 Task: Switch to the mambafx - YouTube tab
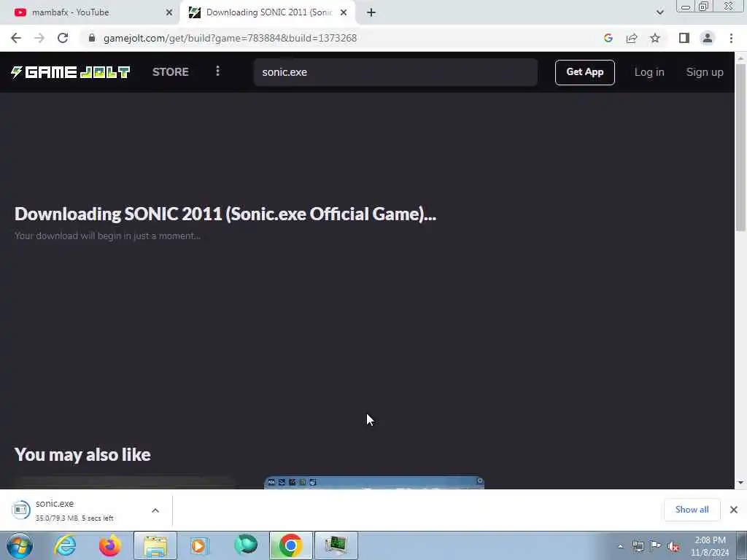tap(90, 12)
